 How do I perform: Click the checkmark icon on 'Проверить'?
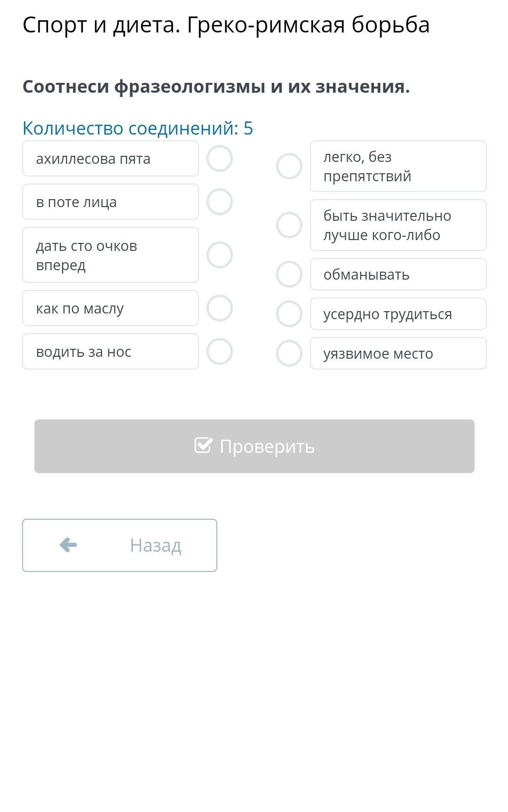(x=203, y=445)
